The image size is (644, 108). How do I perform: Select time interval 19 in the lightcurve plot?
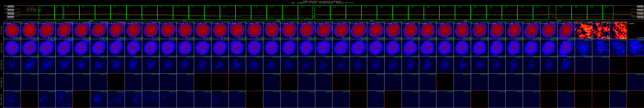point(322,13)
